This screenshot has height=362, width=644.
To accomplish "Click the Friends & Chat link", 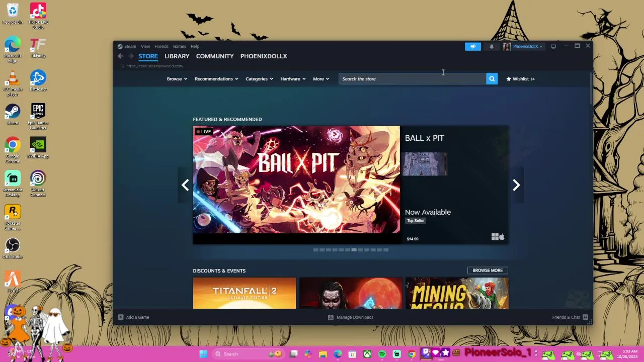I will tap(566, 317).
